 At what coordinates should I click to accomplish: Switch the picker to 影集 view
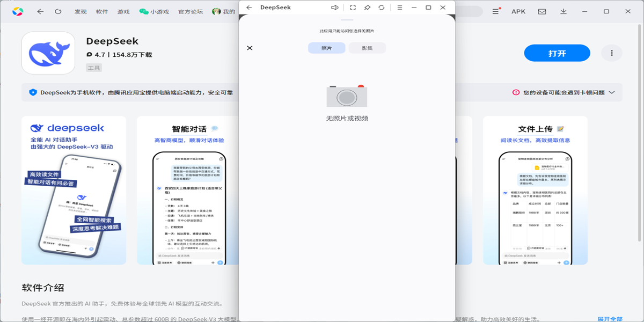tap(367, 48)
